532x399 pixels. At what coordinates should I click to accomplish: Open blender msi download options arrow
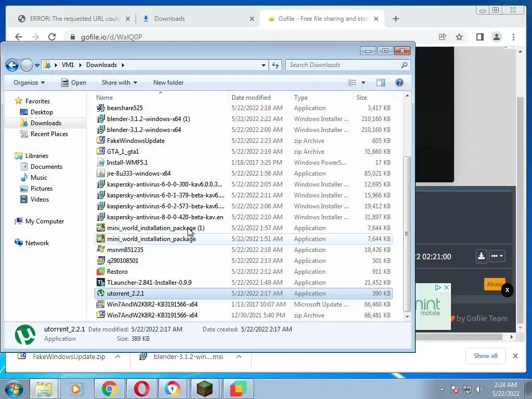pos(239,356)
